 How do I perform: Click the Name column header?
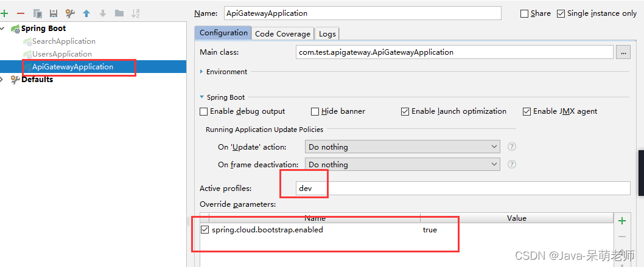click(x=315, y=218)
